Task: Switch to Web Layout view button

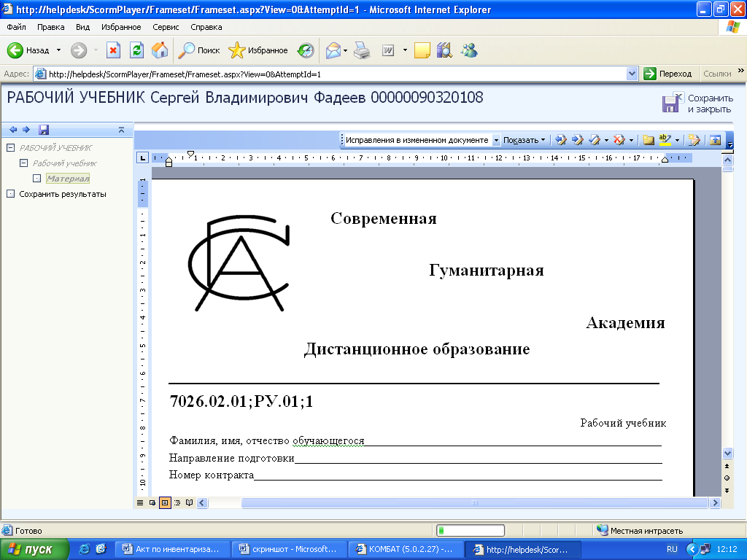Action: pyautogui.click(x=152, y=502)
